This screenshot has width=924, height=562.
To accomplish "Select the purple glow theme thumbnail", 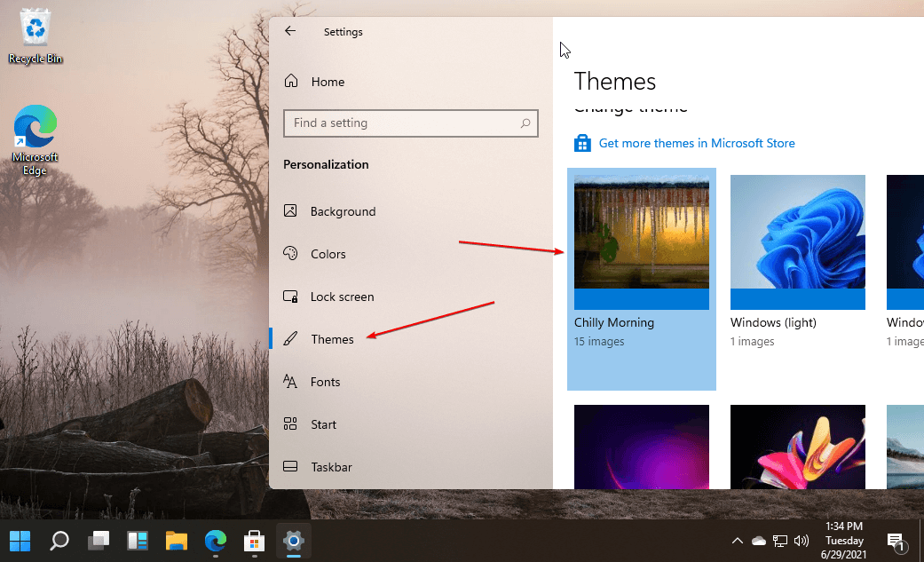I will tap(641, 447).
